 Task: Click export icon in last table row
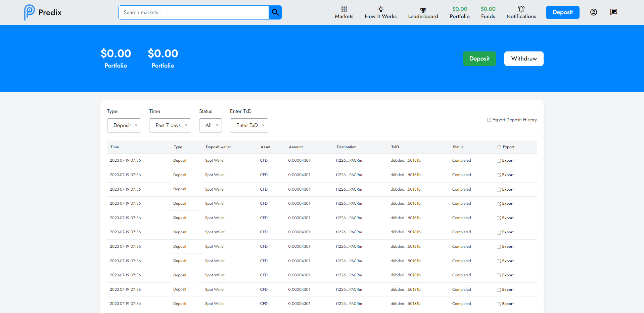(x=499, y=304)
